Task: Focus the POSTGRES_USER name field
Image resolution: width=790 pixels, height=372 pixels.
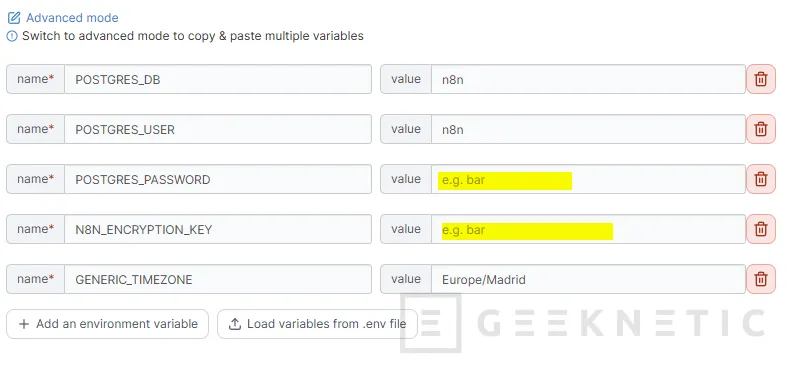Action: [x=218, y=129]
